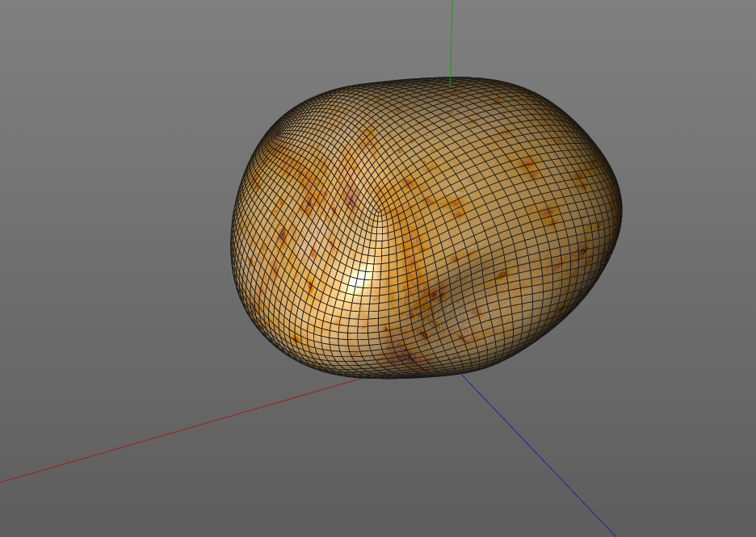The height and width of the screenshot is (537, 756).
Task: Select the point where green axis meets potato
Action: (451, 86)
